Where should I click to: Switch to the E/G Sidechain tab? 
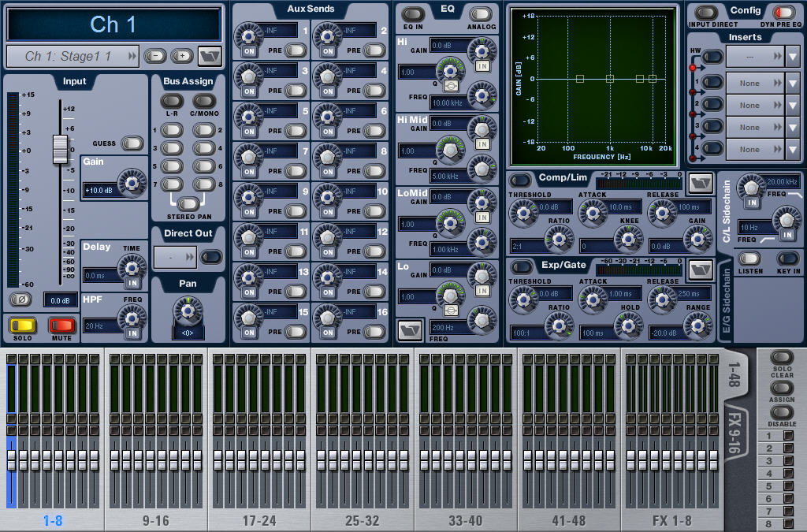click(726, 301)
